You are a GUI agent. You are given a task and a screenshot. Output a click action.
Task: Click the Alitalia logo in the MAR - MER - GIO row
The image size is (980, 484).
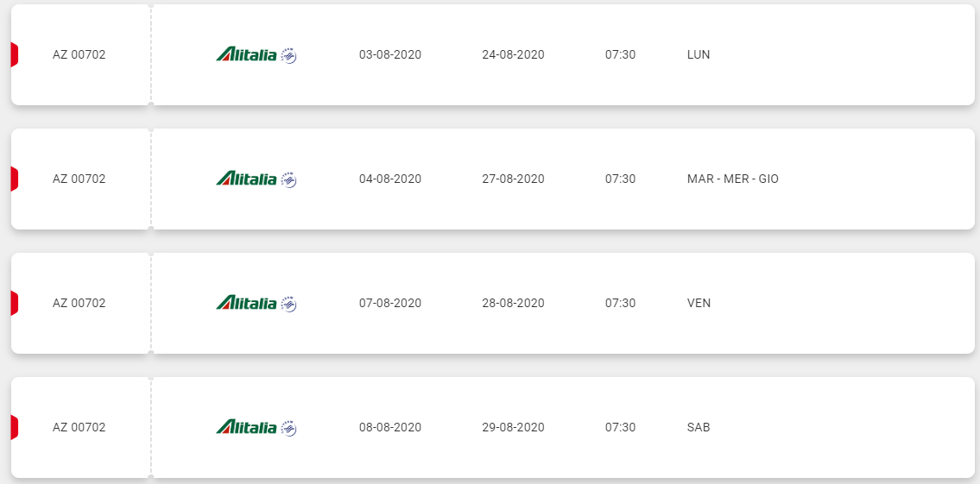pos(246,179)
